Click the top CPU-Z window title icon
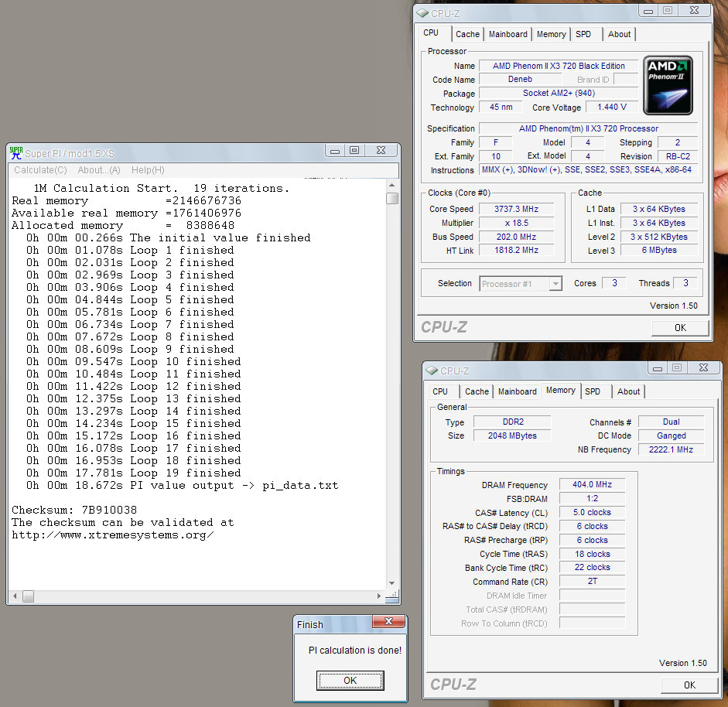Screen dimensions: 728x707 point(422,13)
